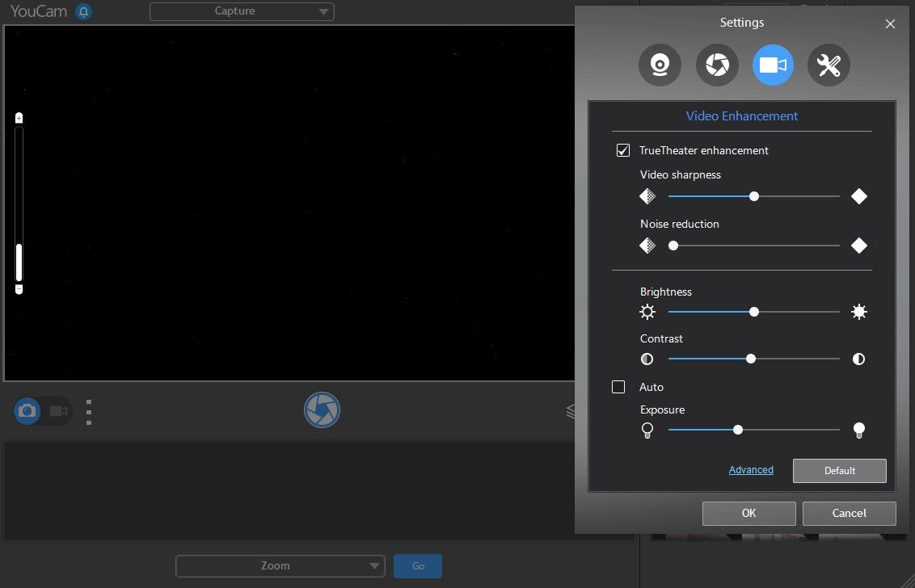Click the Advanced link
The height and width of the screenshot is (588, 915).
[751, 469]
